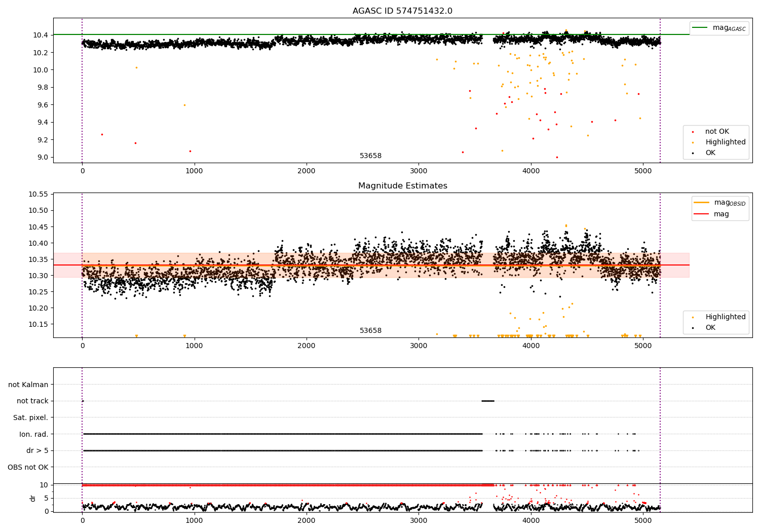Click the 10.40 y-tick label
Screen dimensions: 760x532
point(39,243)
